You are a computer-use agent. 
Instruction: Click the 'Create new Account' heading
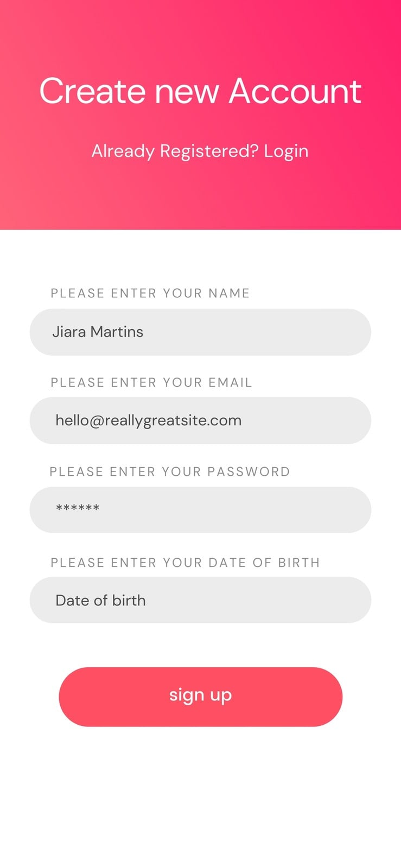[200, 91]
